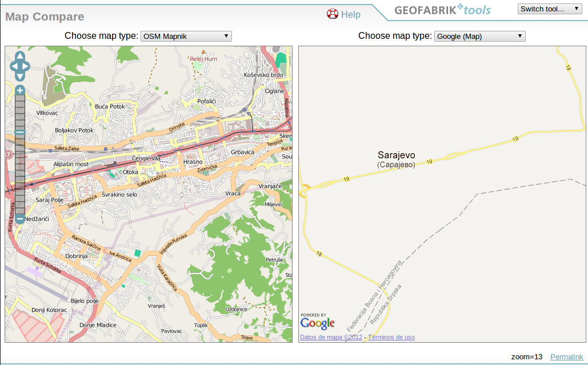Expand the Switch tool dropdown

coord(549,9)
